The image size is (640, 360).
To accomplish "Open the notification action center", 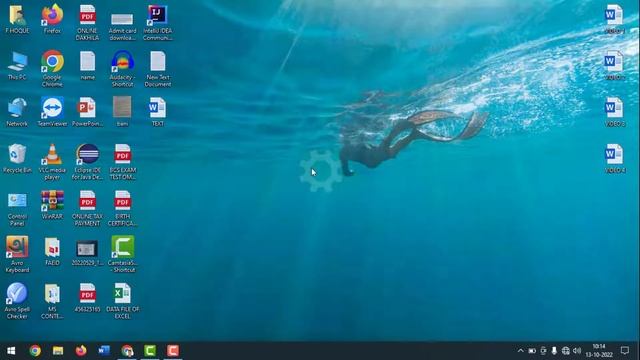I will coord(624,351).
